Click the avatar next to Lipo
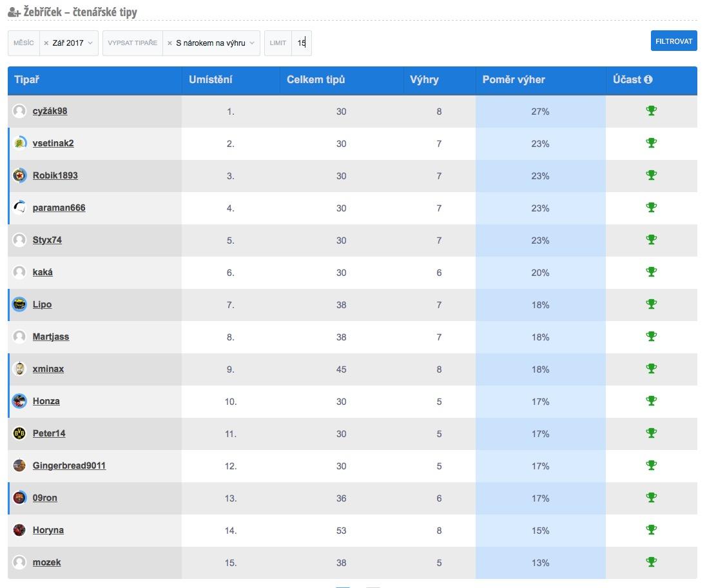707x588 pixels. point(19,304)
